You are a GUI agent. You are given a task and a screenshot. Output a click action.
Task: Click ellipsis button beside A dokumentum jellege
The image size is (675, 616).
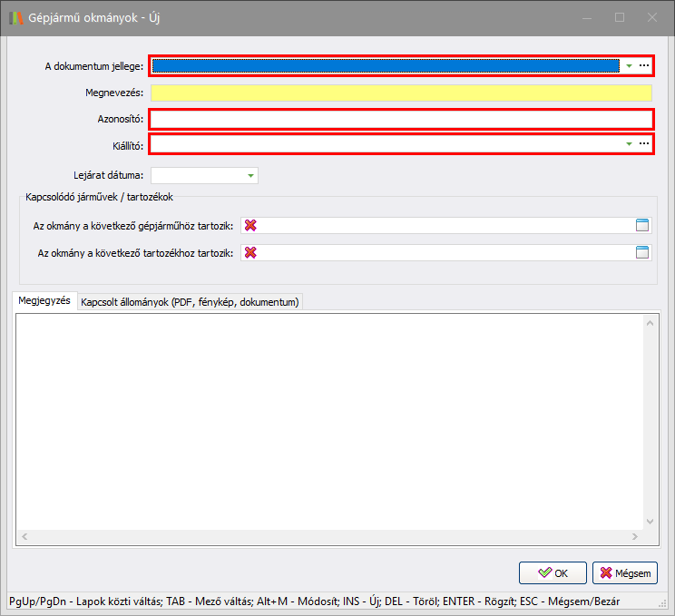coord(644,66)
